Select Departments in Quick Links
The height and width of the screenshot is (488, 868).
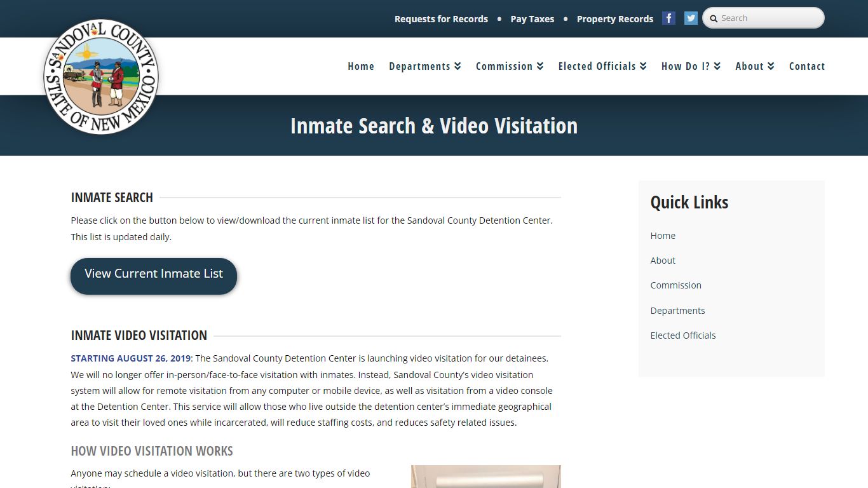pyautogui.click(x=677, y=311)
